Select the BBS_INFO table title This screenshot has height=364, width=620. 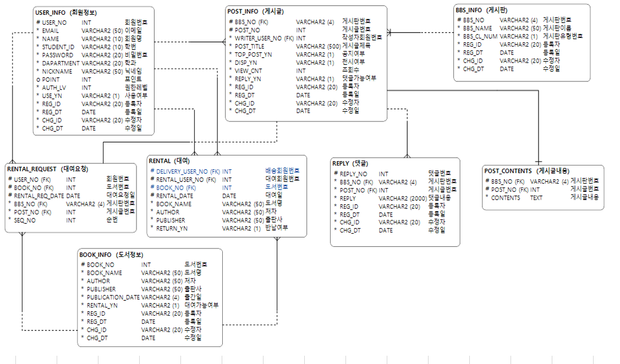[481, 10]
